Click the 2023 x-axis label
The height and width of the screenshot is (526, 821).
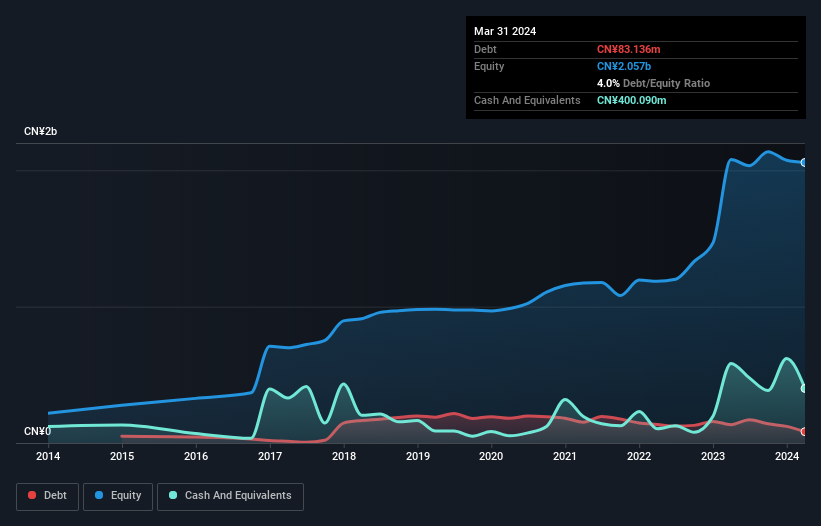pos(713,456)
